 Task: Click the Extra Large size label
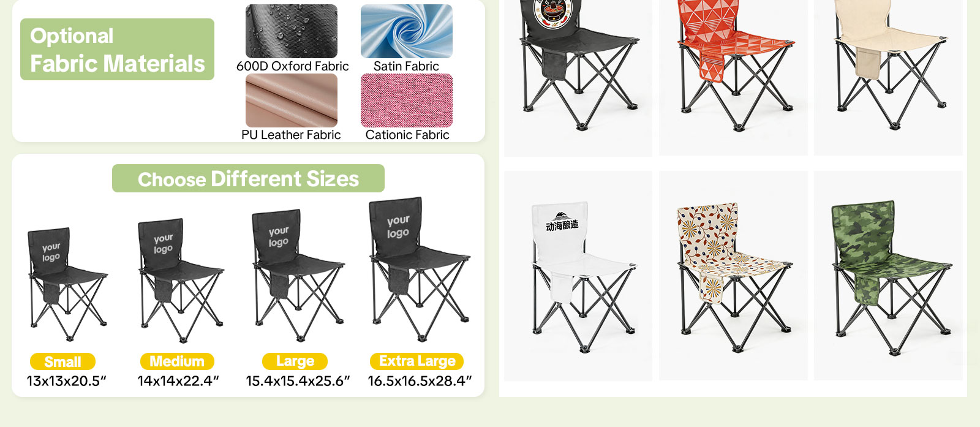(x=417, y=361)
